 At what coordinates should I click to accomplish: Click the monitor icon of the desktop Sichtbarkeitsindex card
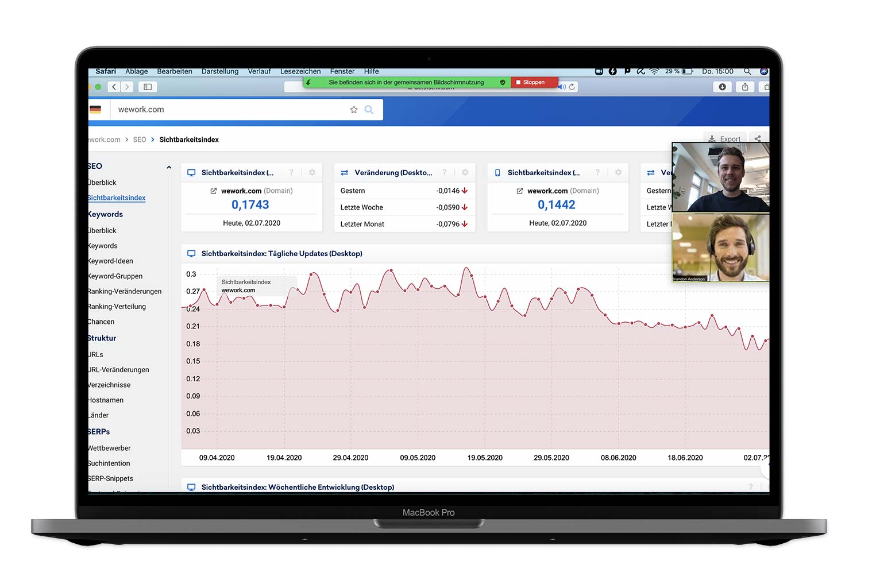point(191,172)
